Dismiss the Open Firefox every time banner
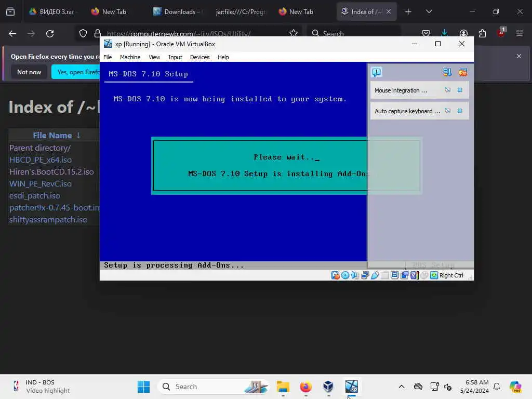Viewport: 532px width, 399px height. tap(519, 56)
